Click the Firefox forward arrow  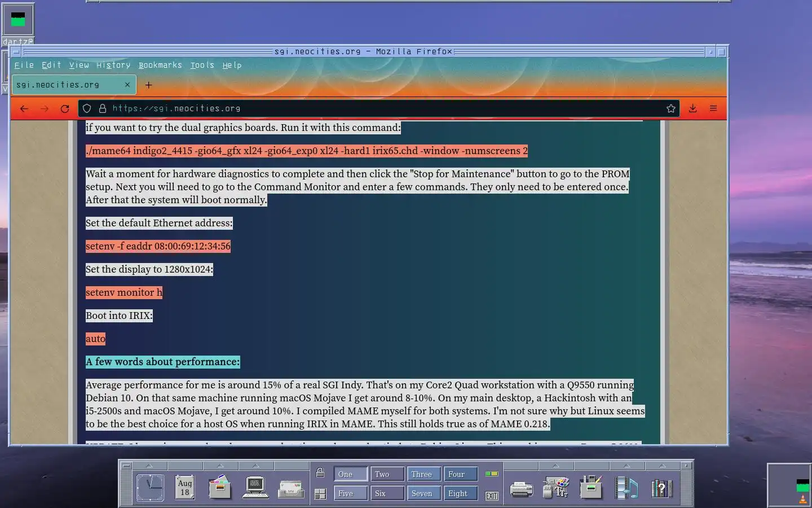coord(45,108)
